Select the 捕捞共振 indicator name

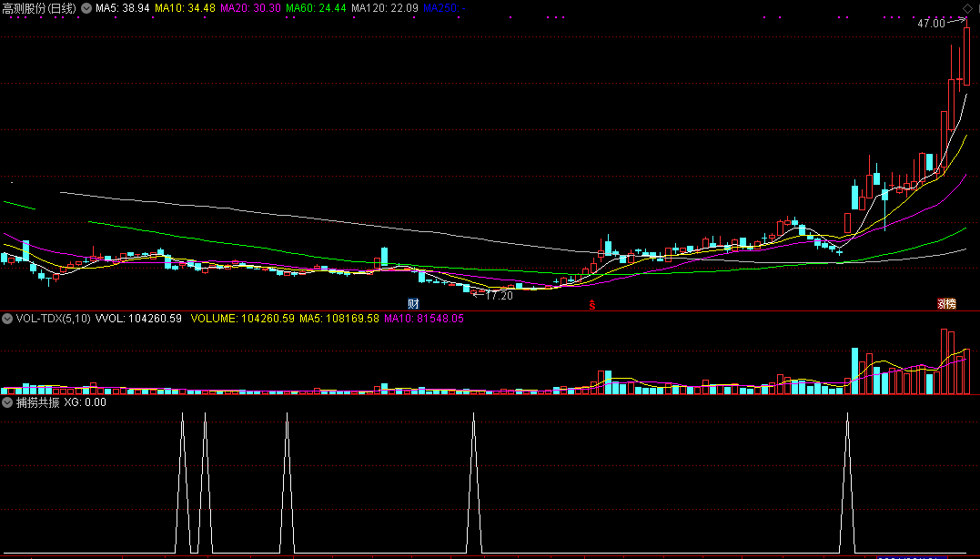click(x=37, y=402)
